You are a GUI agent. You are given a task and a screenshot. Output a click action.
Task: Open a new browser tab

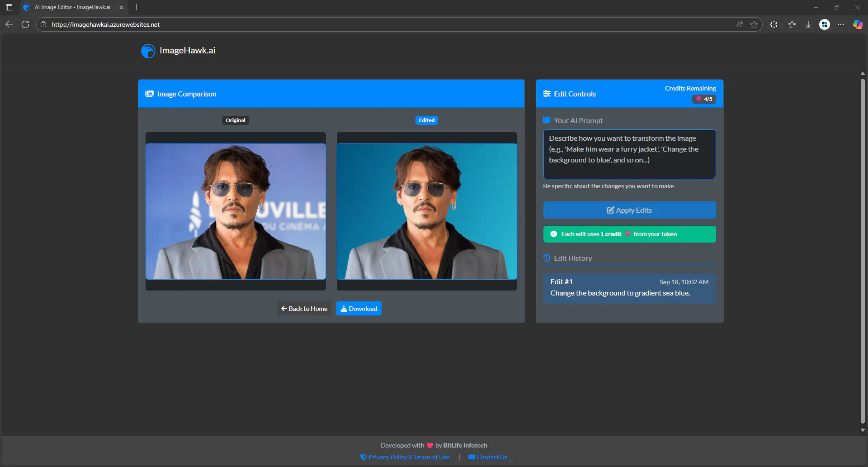tap(136, 7)
